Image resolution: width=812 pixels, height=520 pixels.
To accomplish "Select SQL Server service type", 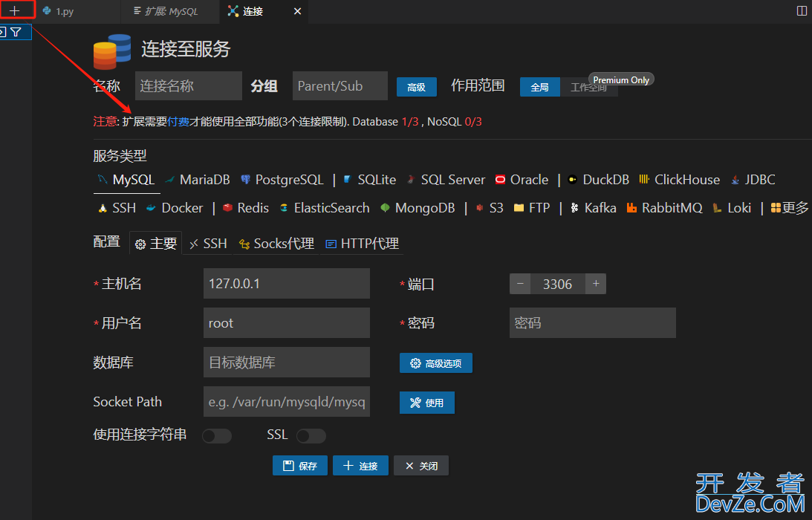I will pyautogui.click(x=446, y=180).
